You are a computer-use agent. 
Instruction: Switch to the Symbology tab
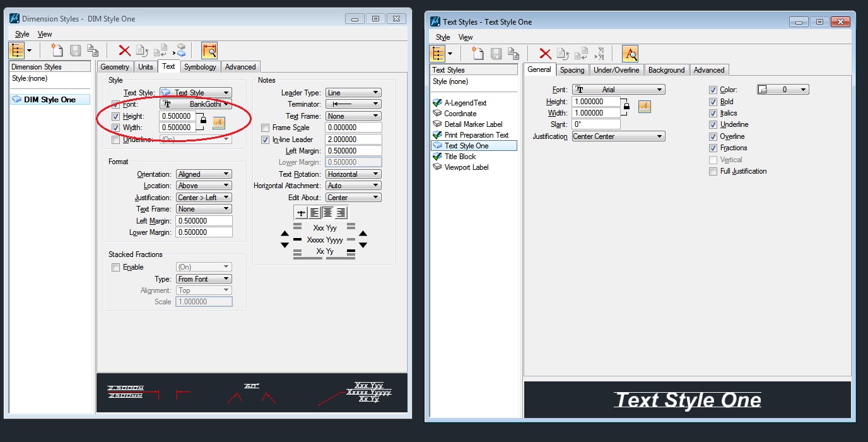click(200, 67)
